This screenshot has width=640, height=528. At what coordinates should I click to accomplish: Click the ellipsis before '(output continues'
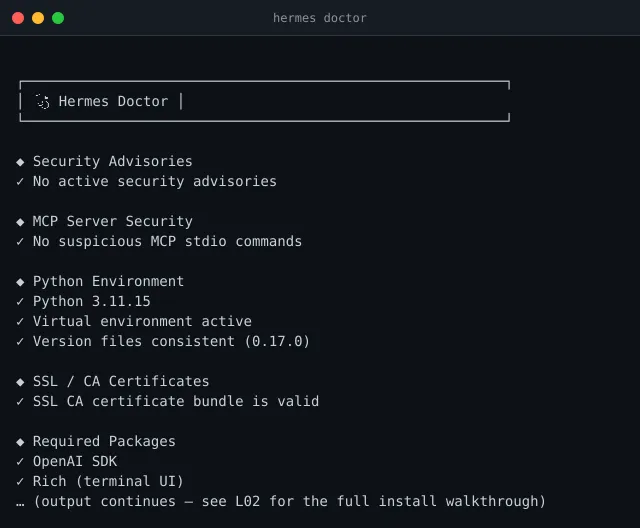point(20,505)
